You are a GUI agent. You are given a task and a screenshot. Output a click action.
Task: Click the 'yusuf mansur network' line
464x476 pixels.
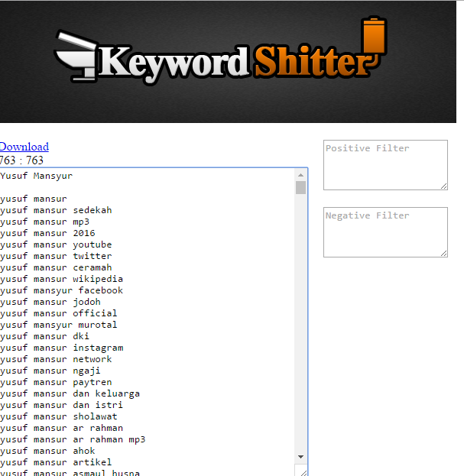[x=56, y=359]
